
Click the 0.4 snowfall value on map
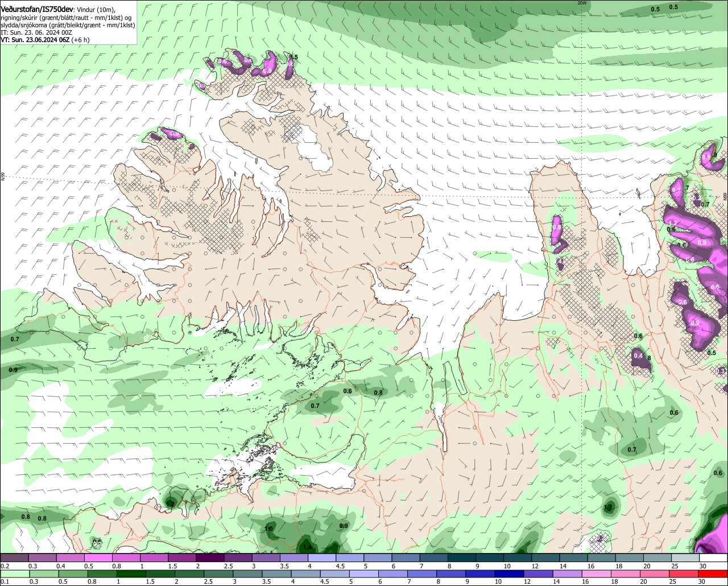click(638, 356)
